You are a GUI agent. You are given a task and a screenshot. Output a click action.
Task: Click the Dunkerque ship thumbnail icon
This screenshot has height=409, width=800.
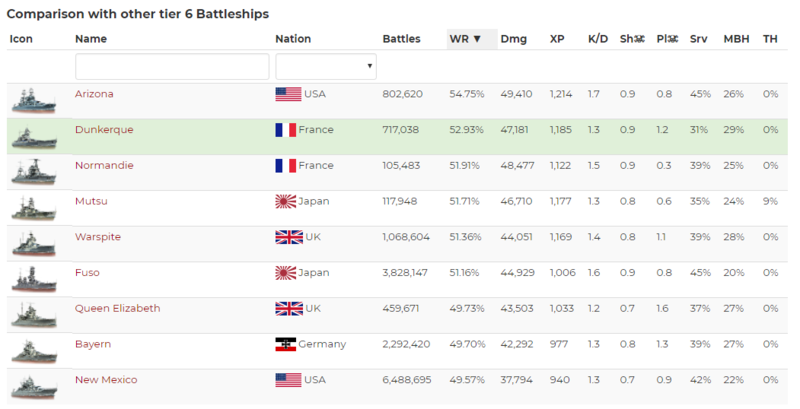point(31,137)
